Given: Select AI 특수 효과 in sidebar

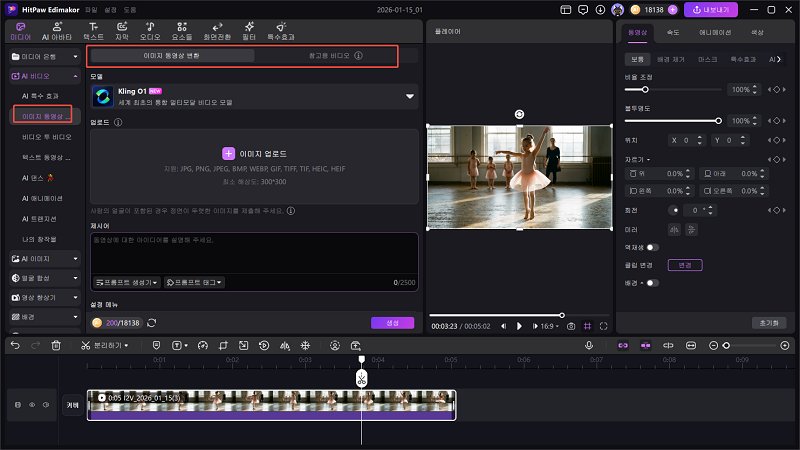Looking at the screenshot, I should [x=40, y=96].
